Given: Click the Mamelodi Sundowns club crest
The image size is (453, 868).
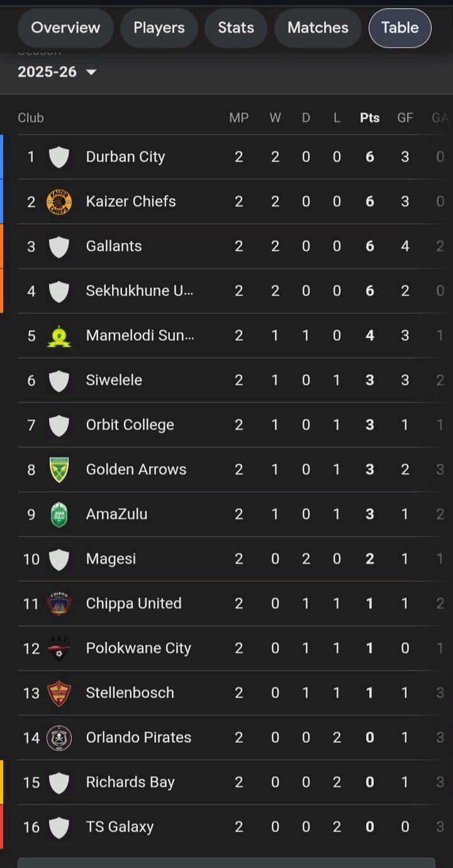Looking at the screenshot, I should pyautogui.click(x=59, y=336).
